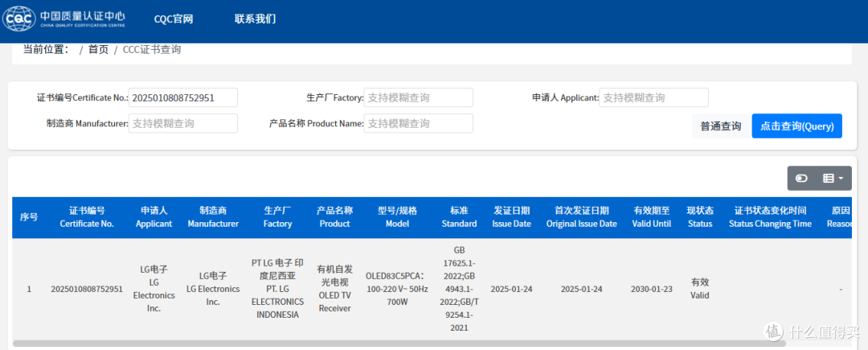Open the CQC官网 menu item
Viewport: 868px width, 350px height.
tap(174, 19)
